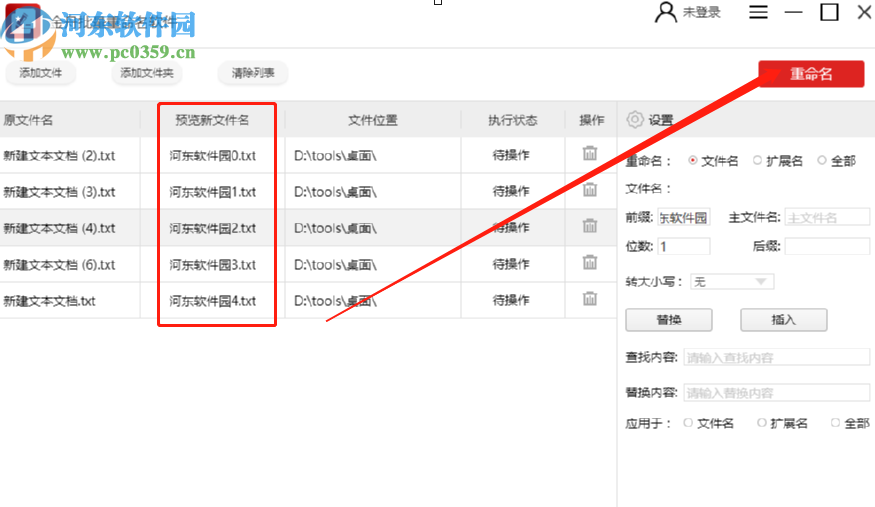The width and height of the screenshot is (875, 507).
Task: Click the preview name 河东软件园4.txt
Action: 213,301
